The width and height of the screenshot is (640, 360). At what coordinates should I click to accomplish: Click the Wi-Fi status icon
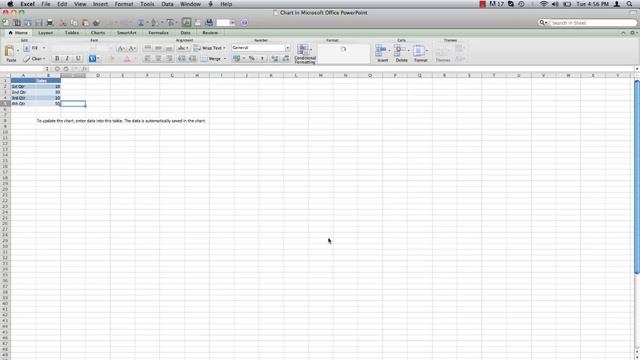(x=543, y=4)
